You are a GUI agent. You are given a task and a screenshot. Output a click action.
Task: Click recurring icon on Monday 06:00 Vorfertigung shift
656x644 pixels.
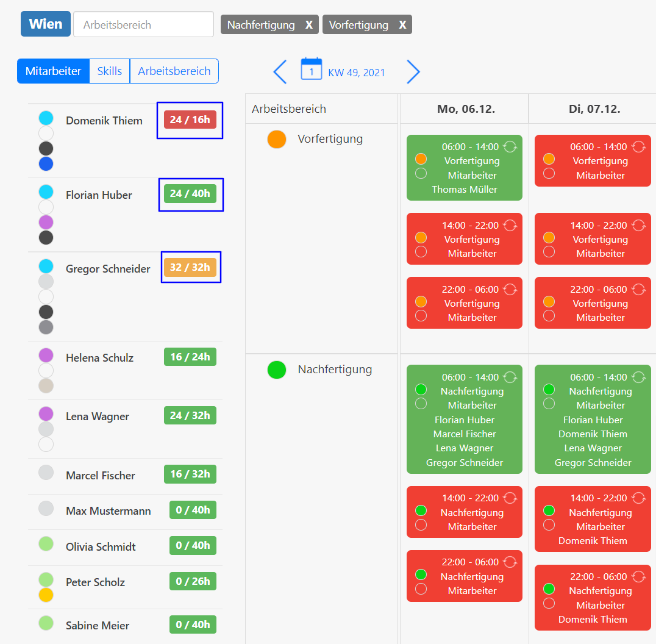(510, 146)
